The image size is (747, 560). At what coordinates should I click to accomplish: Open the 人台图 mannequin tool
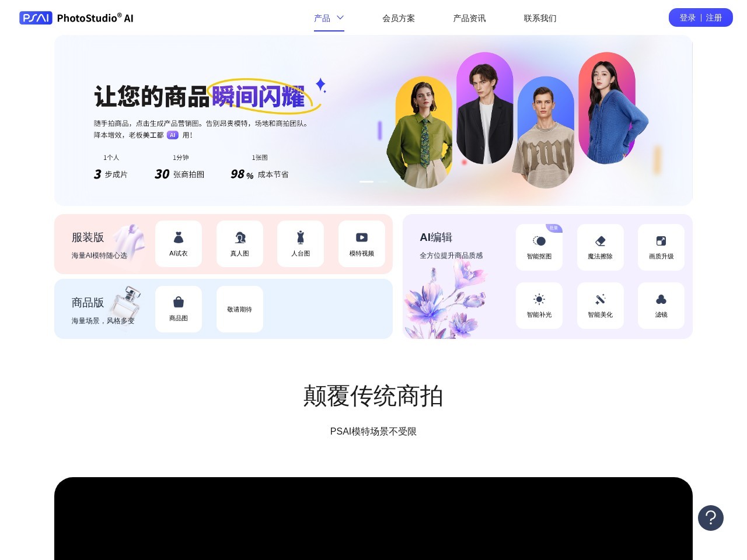pyautogui.click(x=301, y=244)
